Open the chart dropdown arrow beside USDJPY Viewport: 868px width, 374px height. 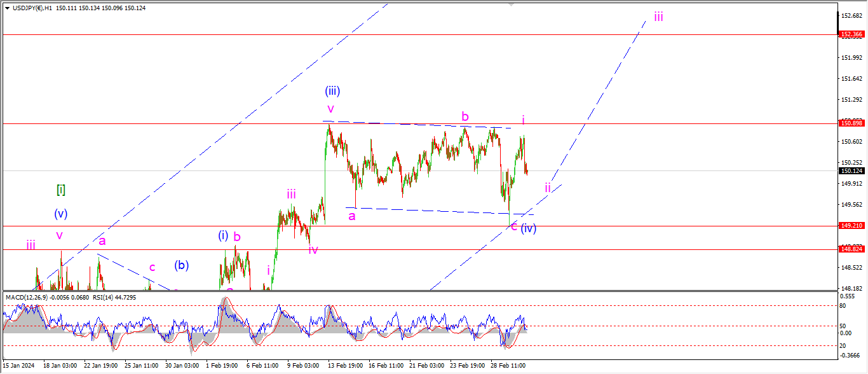(x=7, y=8)
